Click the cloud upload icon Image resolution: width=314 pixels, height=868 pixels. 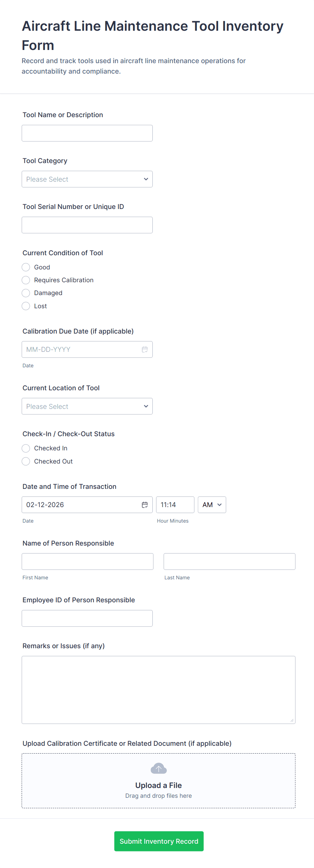point(158,768)
